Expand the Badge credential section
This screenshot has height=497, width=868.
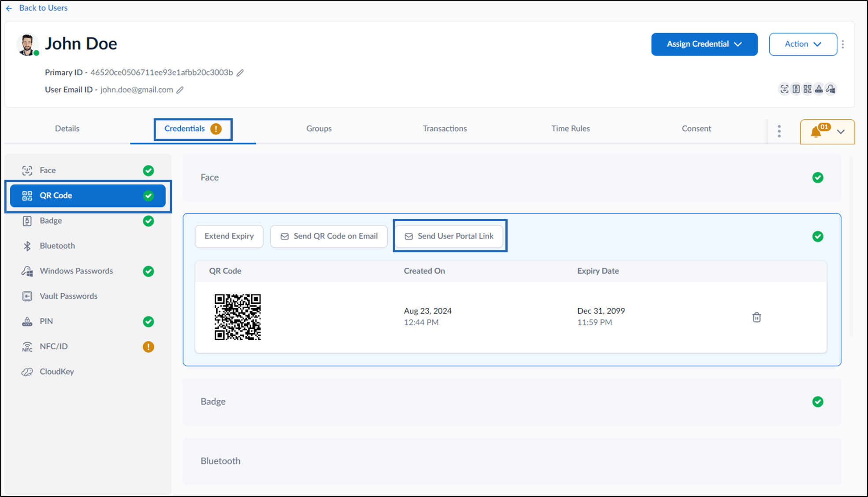512,401
